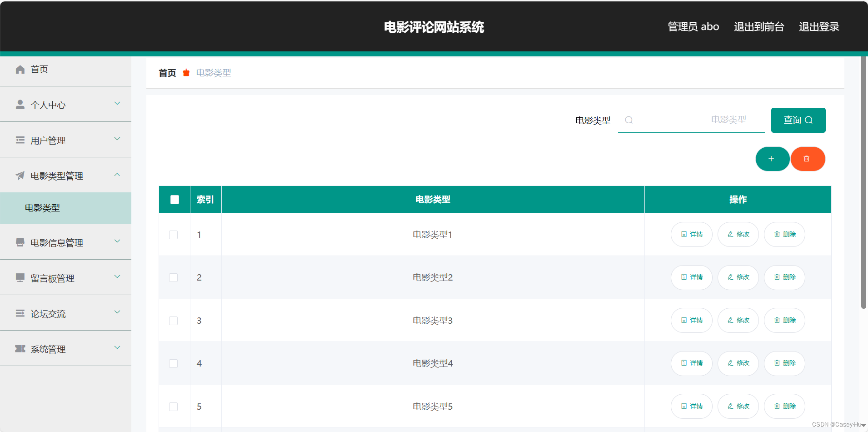This screenshot has width=868, height=432.
Task: Select the 电影类型 submenu item
Action: pos(65,208)
